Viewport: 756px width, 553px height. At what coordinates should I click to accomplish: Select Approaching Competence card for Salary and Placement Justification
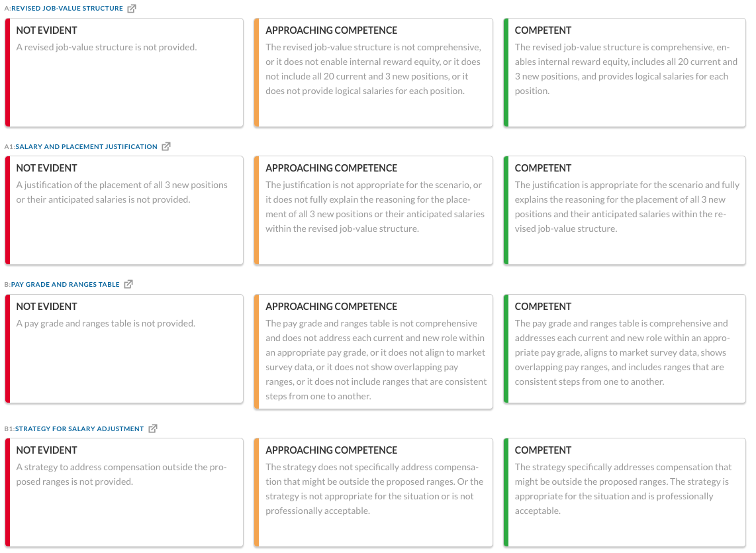tap(373, 211)
